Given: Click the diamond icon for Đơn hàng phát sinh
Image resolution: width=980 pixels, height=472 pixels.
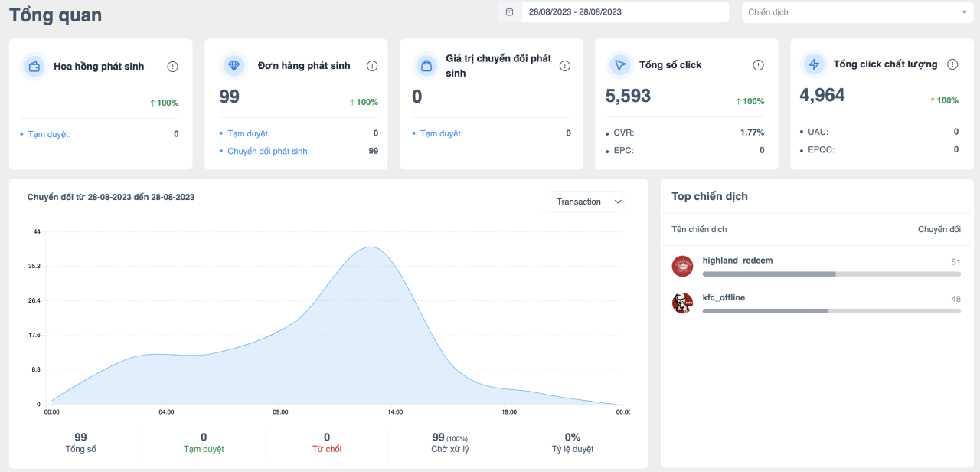Looking at the screenshot, I should click(234, 66).
